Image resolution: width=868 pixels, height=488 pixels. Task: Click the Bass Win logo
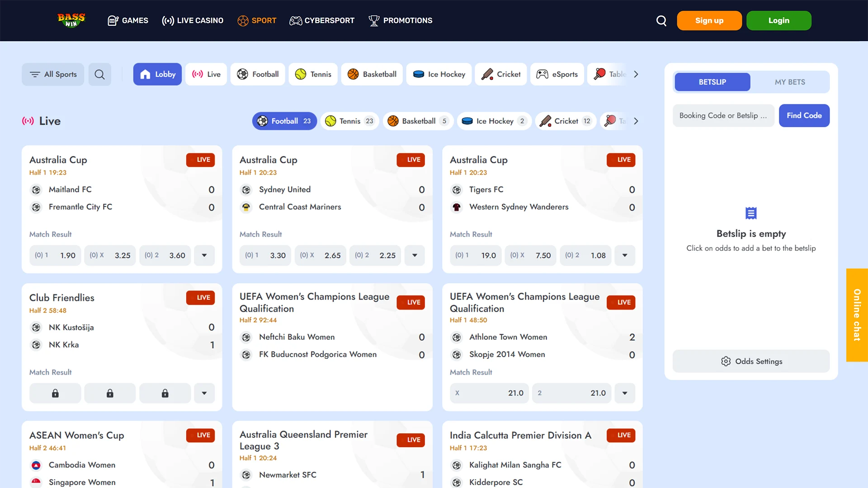tap(71, 20)
